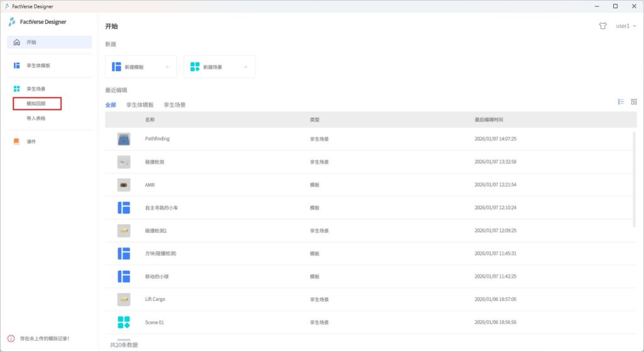Screen dimensions: 644x352
Task: Open 导入表格 in the sidebar
Action: click(36, 118)
